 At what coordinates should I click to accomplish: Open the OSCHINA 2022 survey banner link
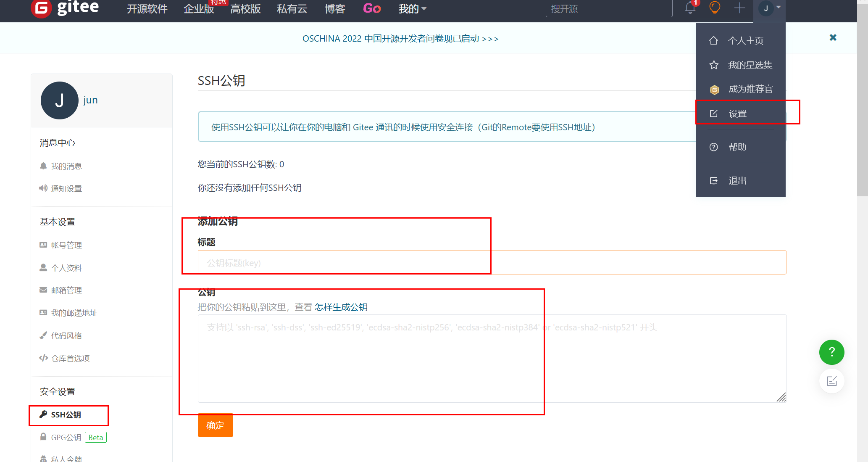coord(400,39)
